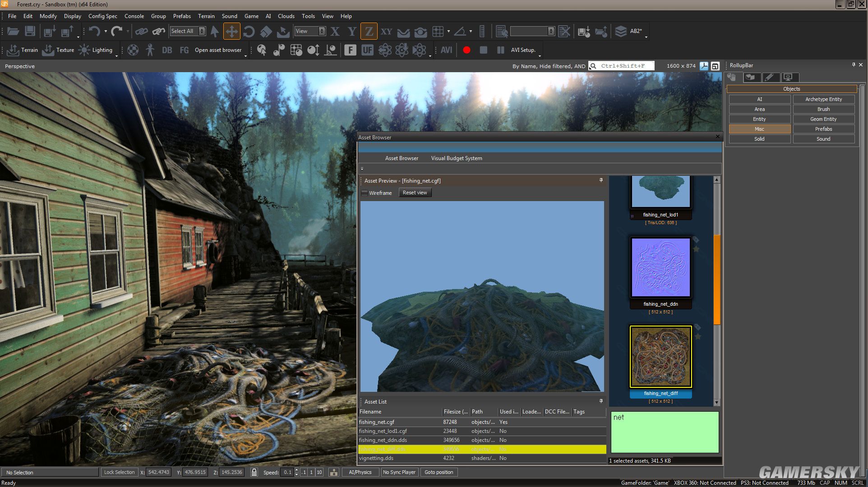Click the F freeze icon
The image size is (868, 487).
point(350,50)
